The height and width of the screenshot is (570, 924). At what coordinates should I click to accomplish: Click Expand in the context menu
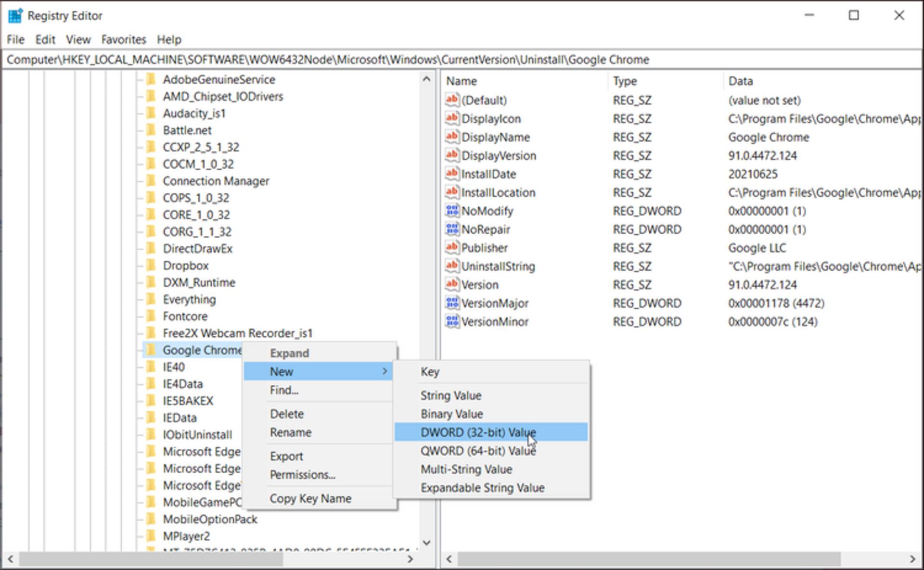tap(289, 353)
